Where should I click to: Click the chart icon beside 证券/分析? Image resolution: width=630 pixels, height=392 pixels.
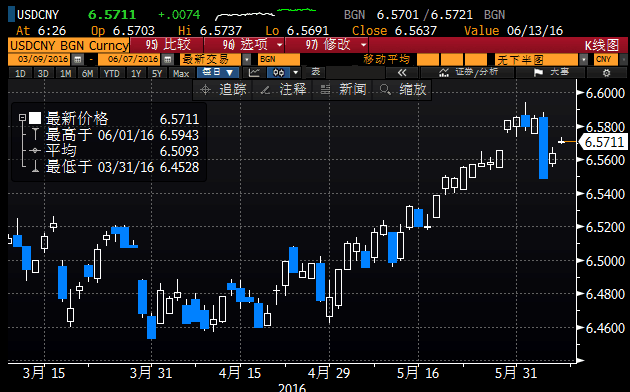(x=444, y=73)
